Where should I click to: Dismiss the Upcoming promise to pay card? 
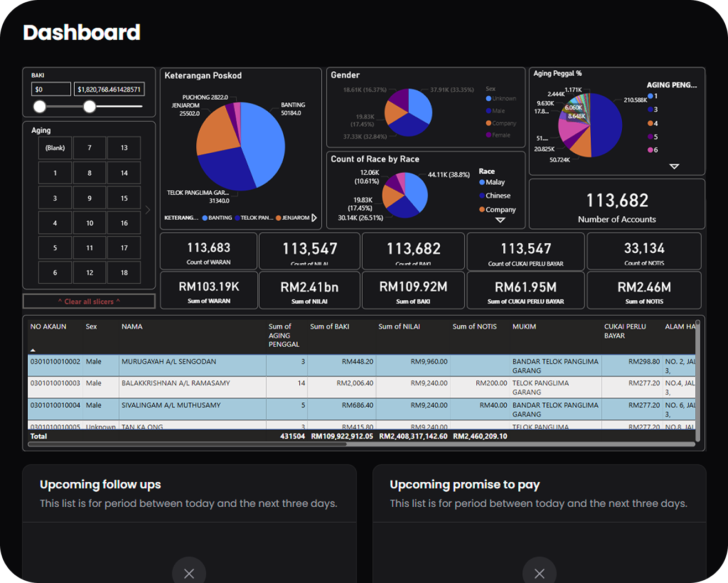coord(539,572)
